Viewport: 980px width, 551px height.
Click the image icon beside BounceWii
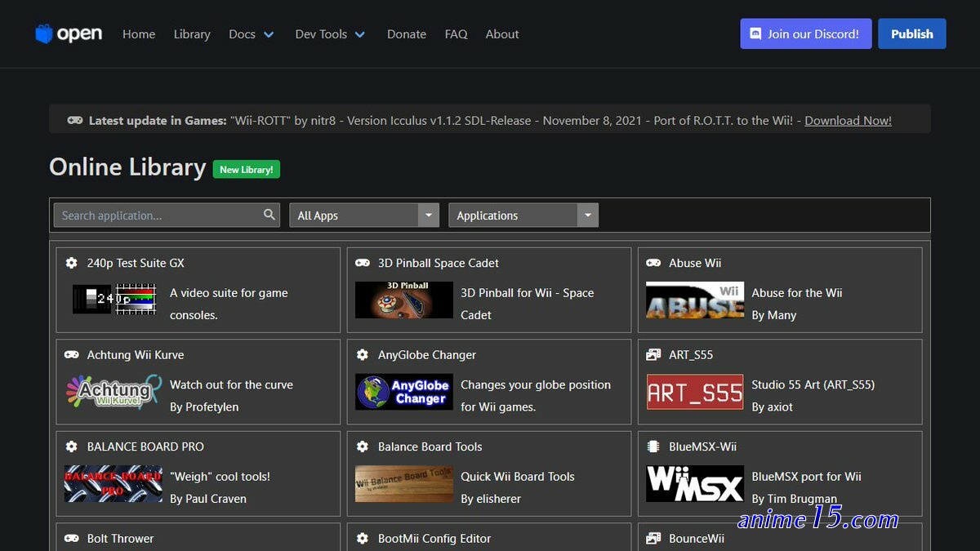pos(653,539)
